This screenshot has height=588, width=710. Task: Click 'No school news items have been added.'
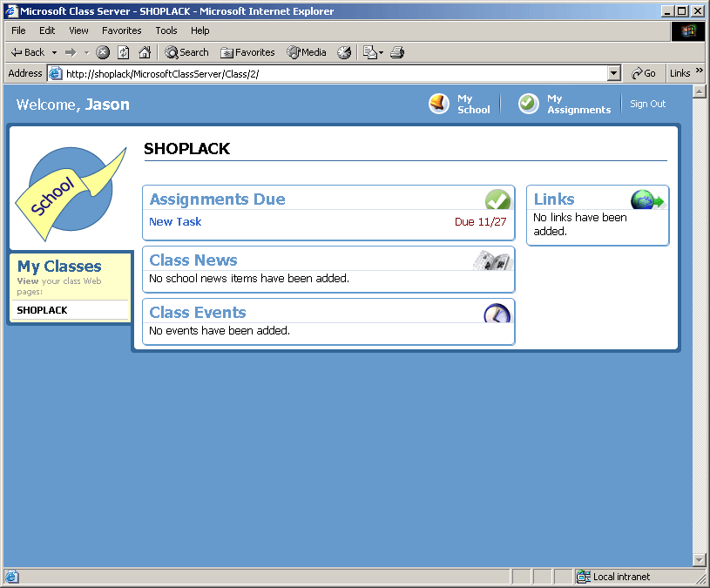click(249, 278)
